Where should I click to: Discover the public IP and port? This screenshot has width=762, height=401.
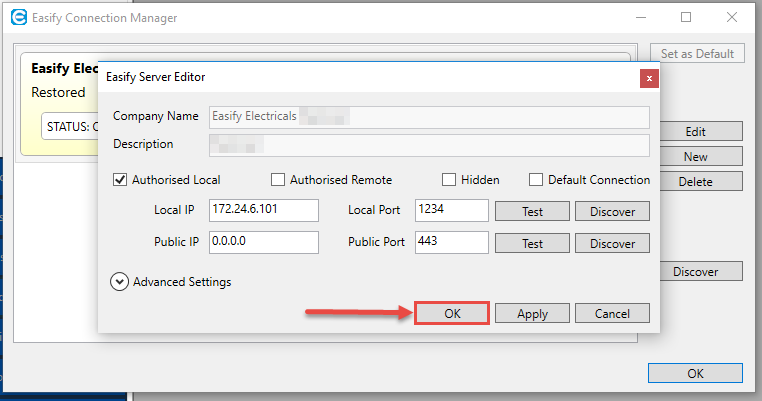coord(612,243)
